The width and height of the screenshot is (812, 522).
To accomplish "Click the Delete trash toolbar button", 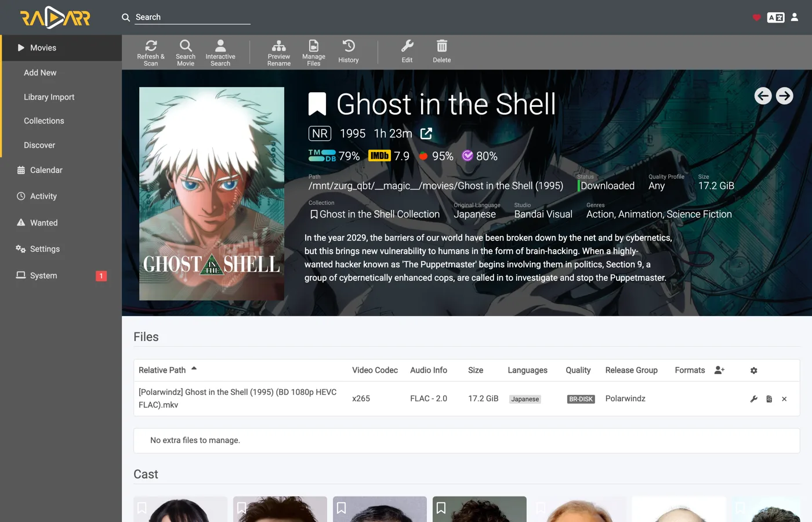I will coord(442,53).
